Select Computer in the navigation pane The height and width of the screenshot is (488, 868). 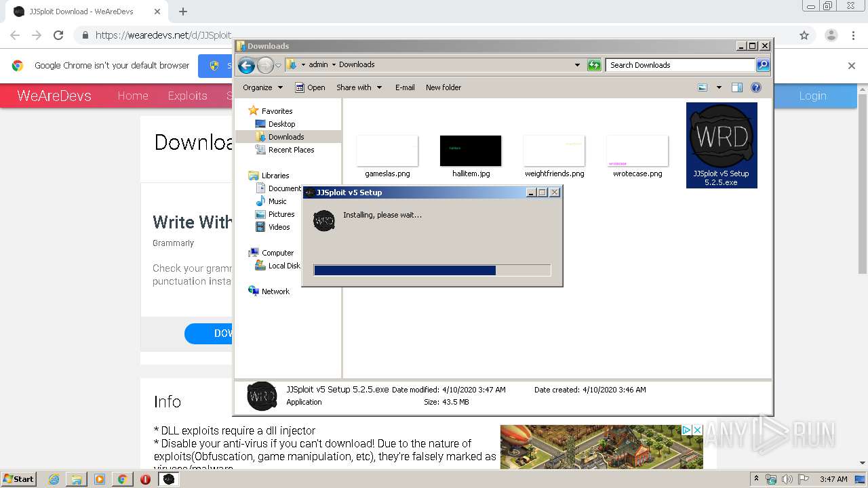click(271, 253)
